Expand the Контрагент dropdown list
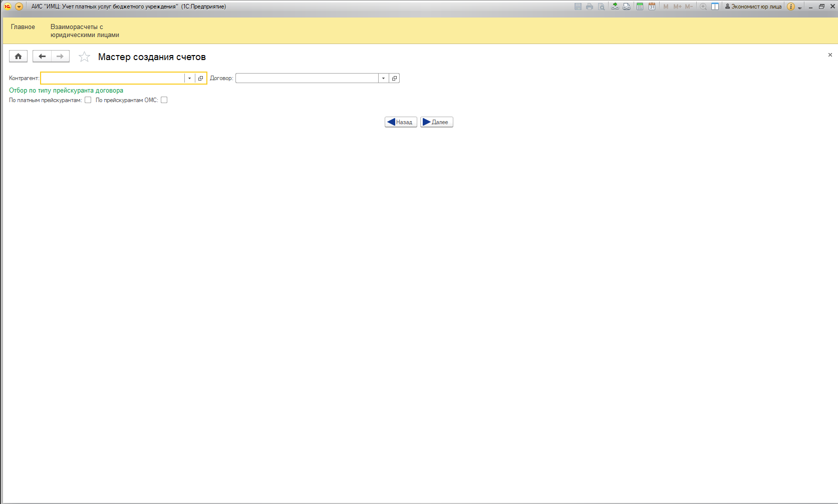The width and height of the screenshot is (838, 504). point(189,78)
